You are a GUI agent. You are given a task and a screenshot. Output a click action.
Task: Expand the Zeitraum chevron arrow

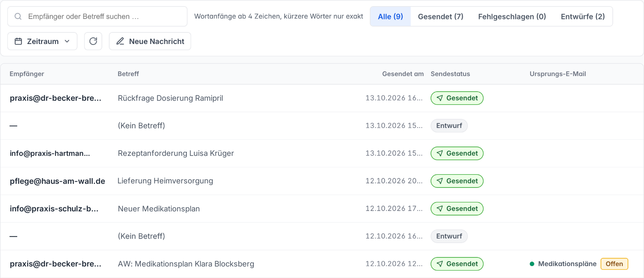(x=67, y=41)
